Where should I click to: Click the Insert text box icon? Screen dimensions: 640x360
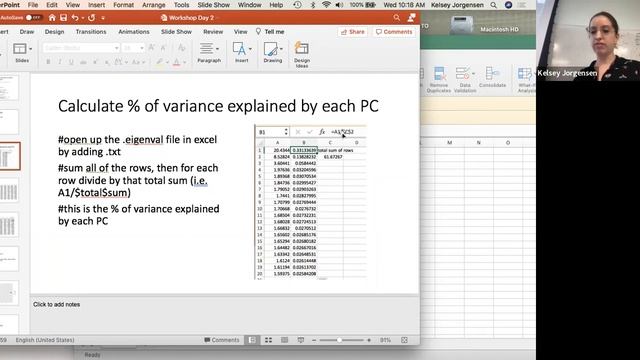(239, 49)
